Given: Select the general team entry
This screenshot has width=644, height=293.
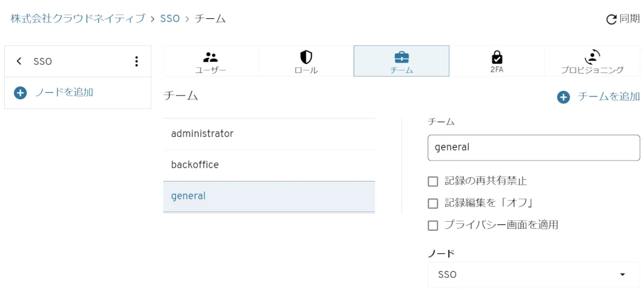Looking at the screenshot, I should point(268,196).
